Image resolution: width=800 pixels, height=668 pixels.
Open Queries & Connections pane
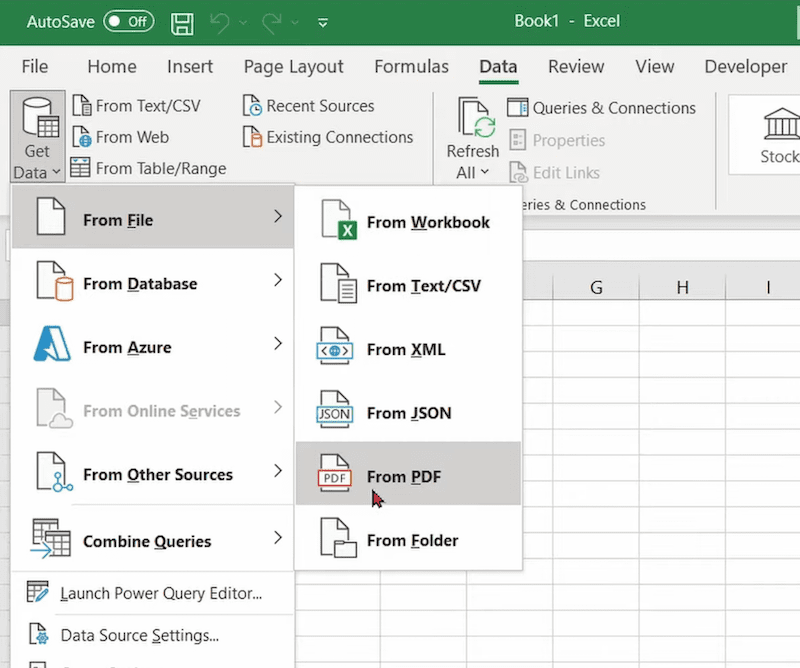pos(601,108)
